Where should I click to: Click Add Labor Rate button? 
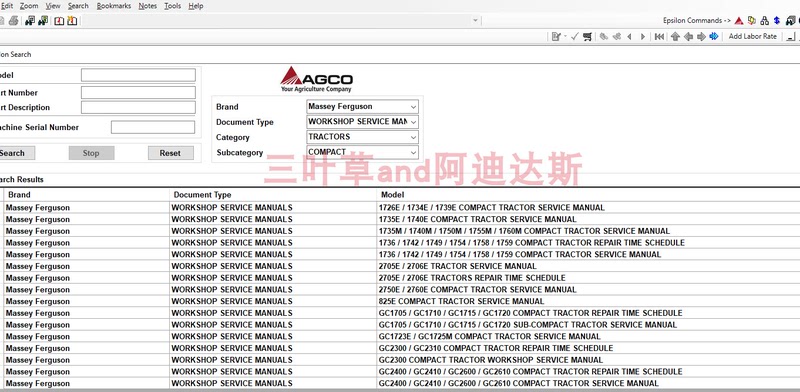pyautogui.click(x=753, y=36)
